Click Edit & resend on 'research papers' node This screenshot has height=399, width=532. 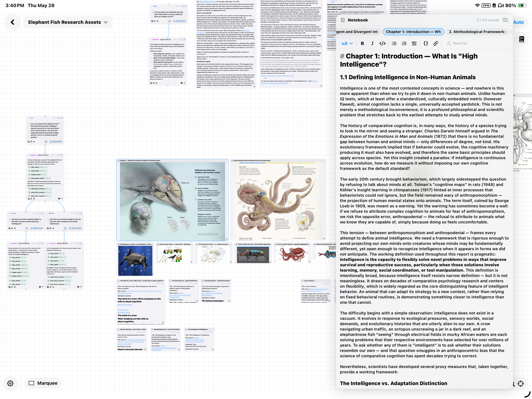(75, 228)
